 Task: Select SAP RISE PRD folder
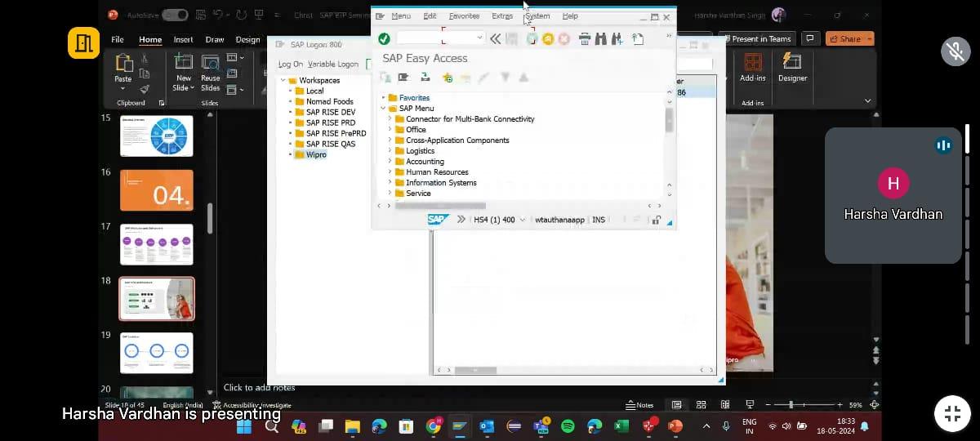point(325,122)
